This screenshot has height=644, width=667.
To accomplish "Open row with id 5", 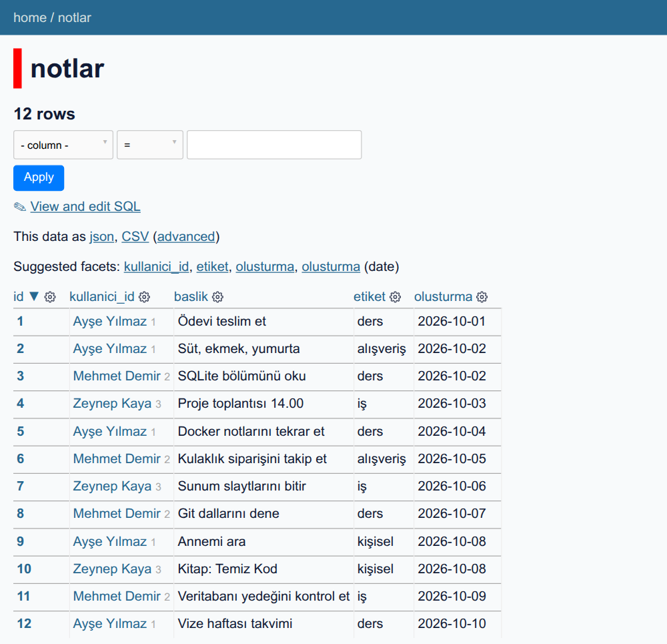I will click(20, 431).
